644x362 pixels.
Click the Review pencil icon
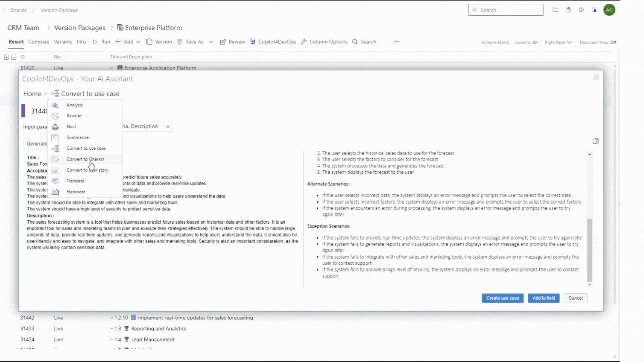tap(223, 42)
